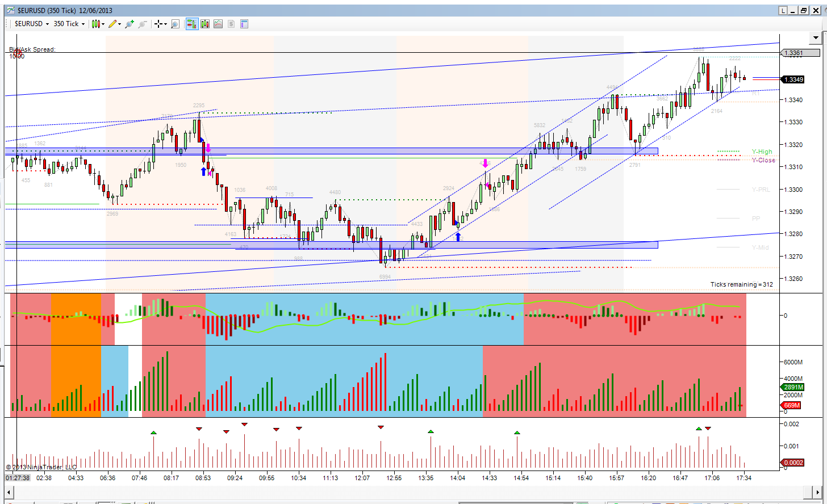Toggle the highlighted Chart Trader icon
The height and width of the screenshot is (504, 827).
pyautogui.click(x=192, y=24)
